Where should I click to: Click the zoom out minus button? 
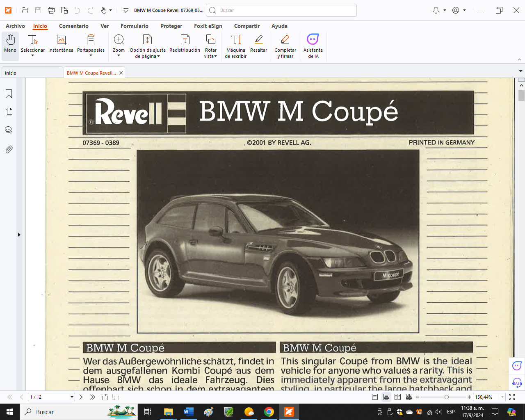418,397
